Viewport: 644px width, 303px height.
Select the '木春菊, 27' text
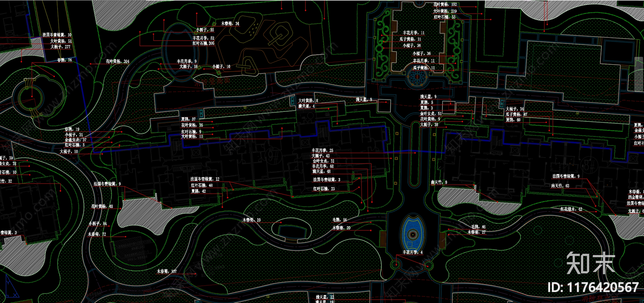(x=477, y=232)
